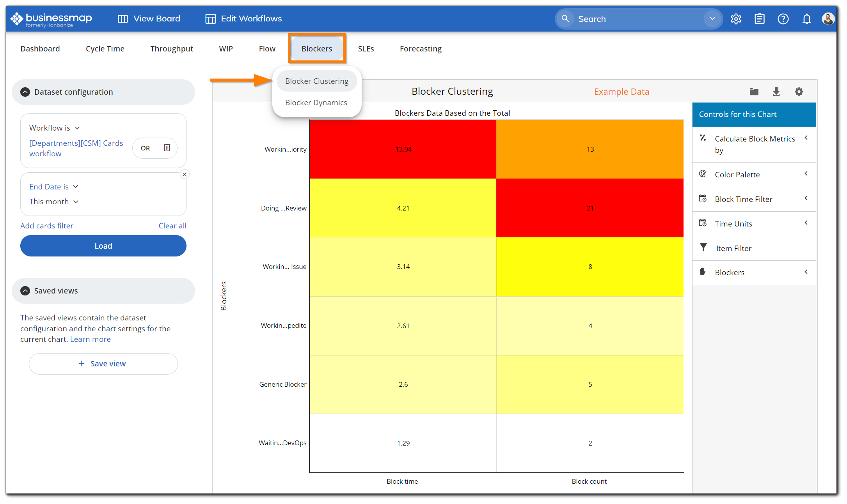Screen dimensions: 847x504
Task: Open the 'Learn more' link
Action: (90, 339)
